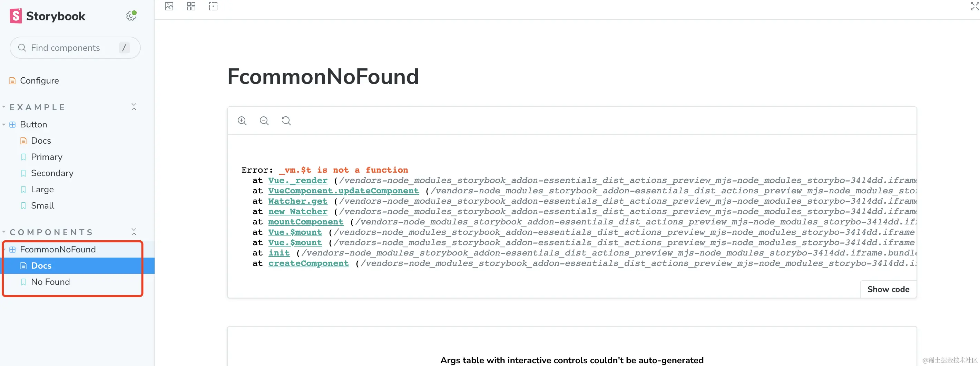The image size is (980, 366).
Task: Select the FcommonNoFound component
Action: click(x=58, y=249)
